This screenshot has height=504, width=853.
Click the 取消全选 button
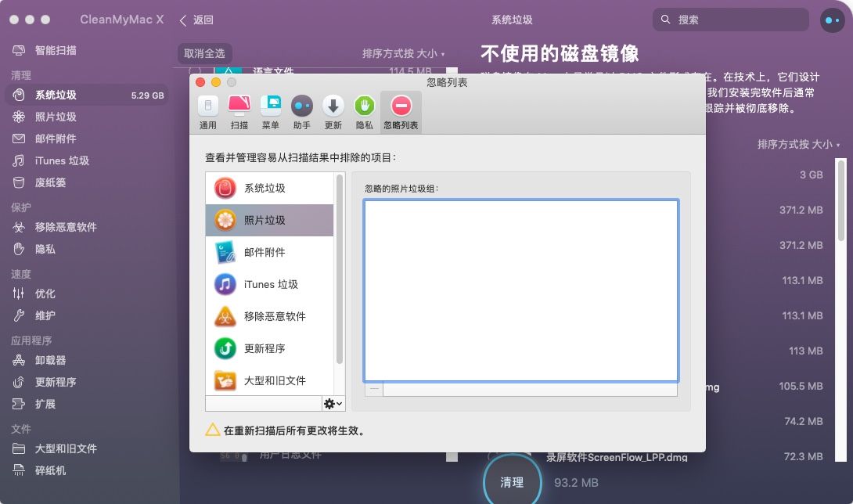(x=204, y=53)
